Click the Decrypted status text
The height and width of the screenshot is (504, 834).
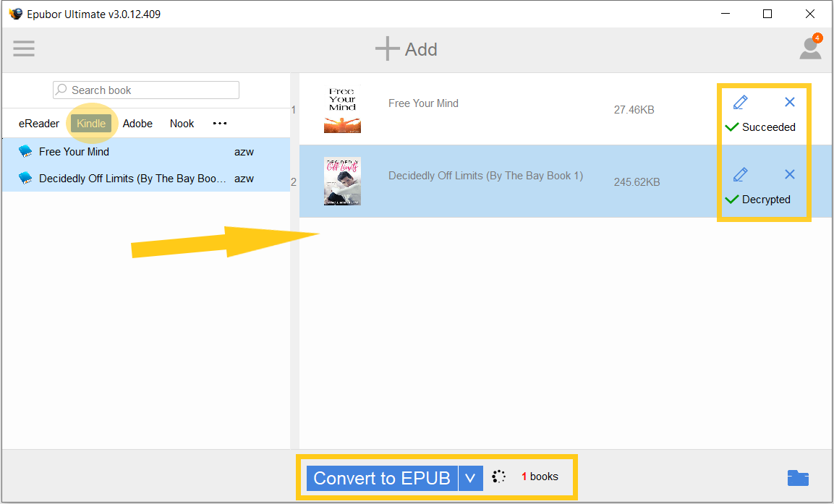(766, 200)
